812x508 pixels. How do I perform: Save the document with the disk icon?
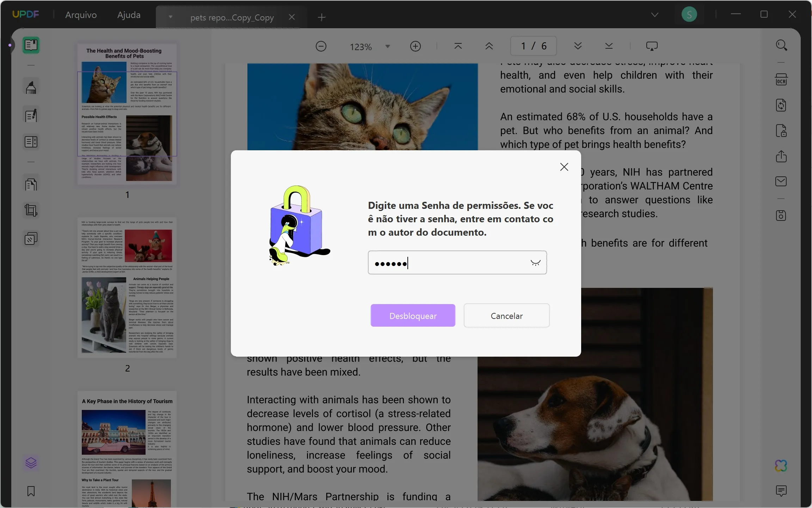click(781, 215)
